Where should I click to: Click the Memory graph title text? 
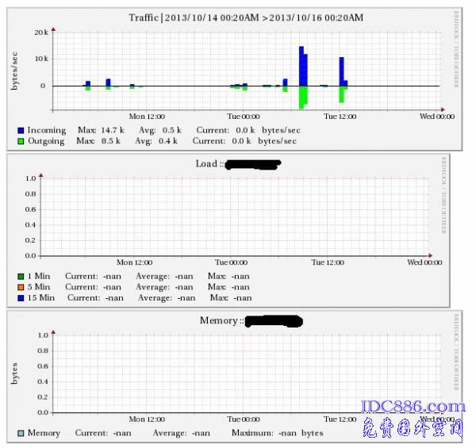point(219,321)
